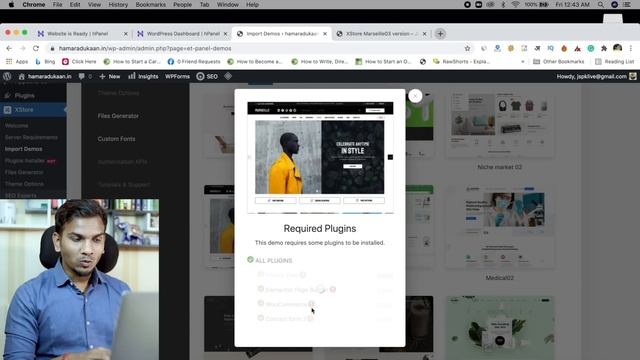This screenshot has width=640, height=360.
Task: Open a new browser tab
Action: tap(440, 34)
